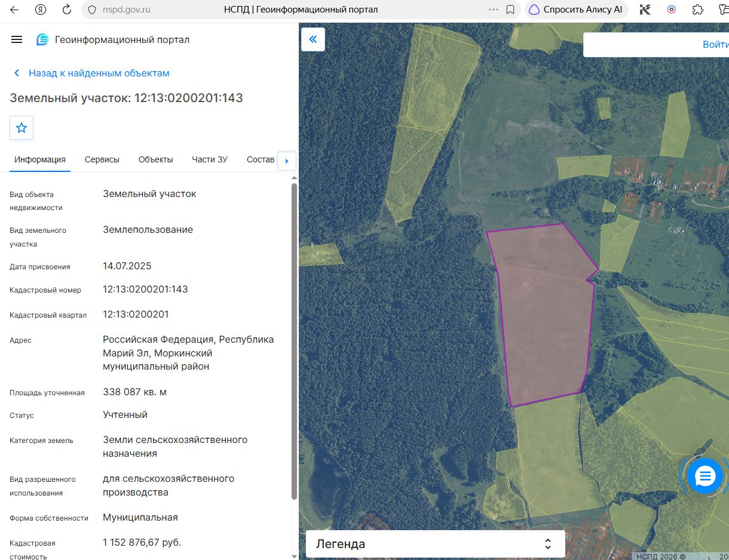Screen dimensions: 729x560
Task: Click the information panel vertical scrollbar
Action: tap(294, 341)
